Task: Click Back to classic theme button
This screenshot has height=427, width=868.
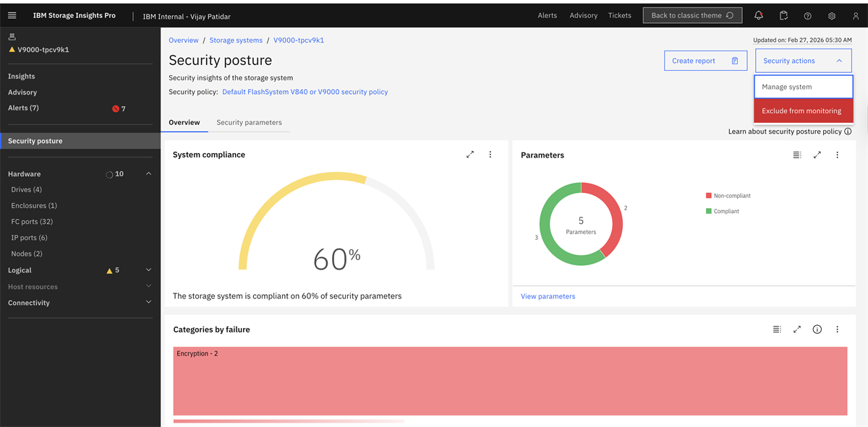Action: point(692,15)
